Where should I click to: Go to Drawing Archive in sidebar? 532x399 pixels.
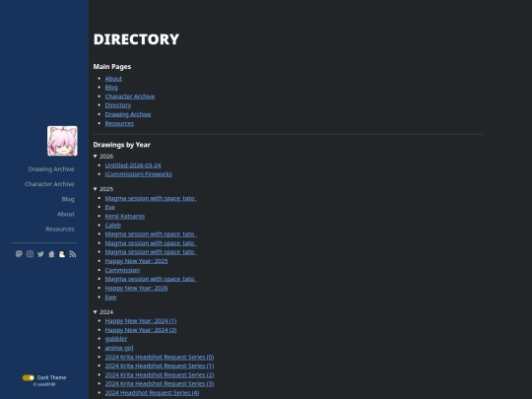coord(51,169)
